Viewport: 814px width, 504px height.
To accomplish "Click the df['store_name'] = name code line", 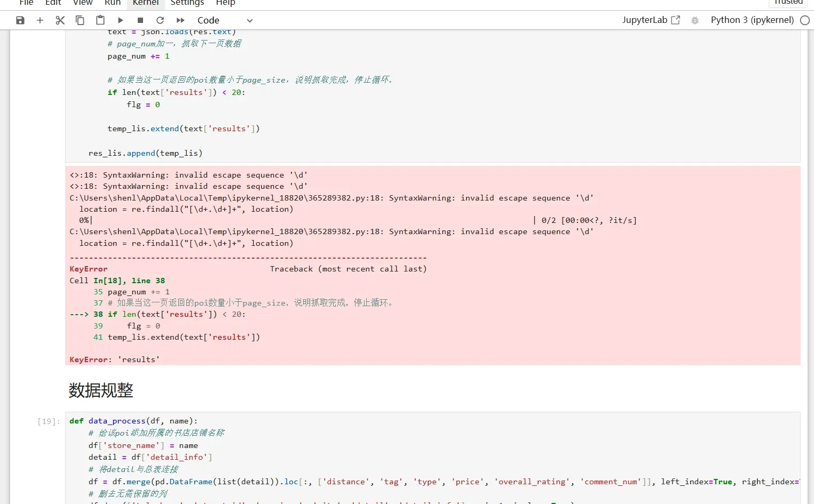I will (x=143, y=445).
